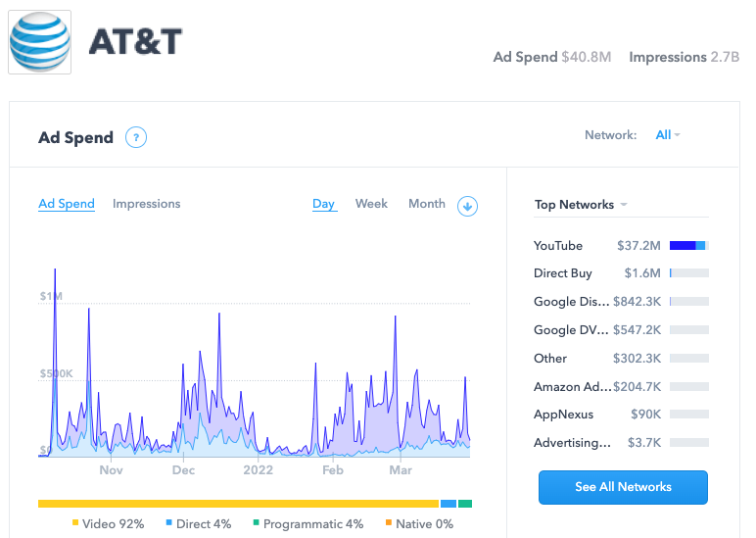
Task: Click the $500K y-axis label
Action: [57, 373]
